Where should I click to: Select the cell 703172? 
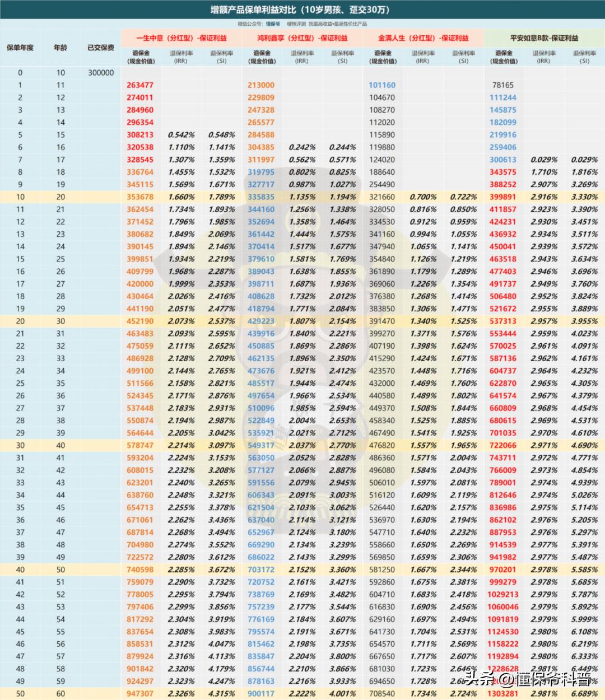tap(261, 570)
